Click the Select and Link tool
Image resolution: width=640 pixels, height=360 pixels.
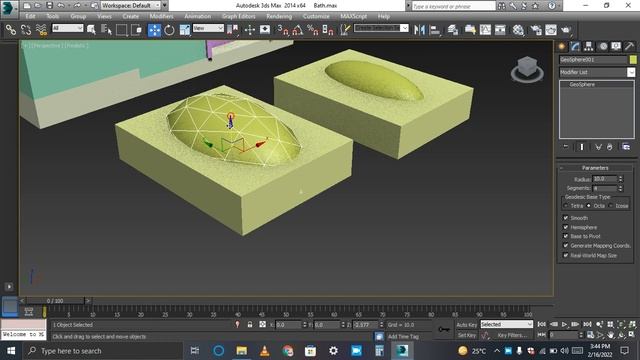[x=11, y=30]
